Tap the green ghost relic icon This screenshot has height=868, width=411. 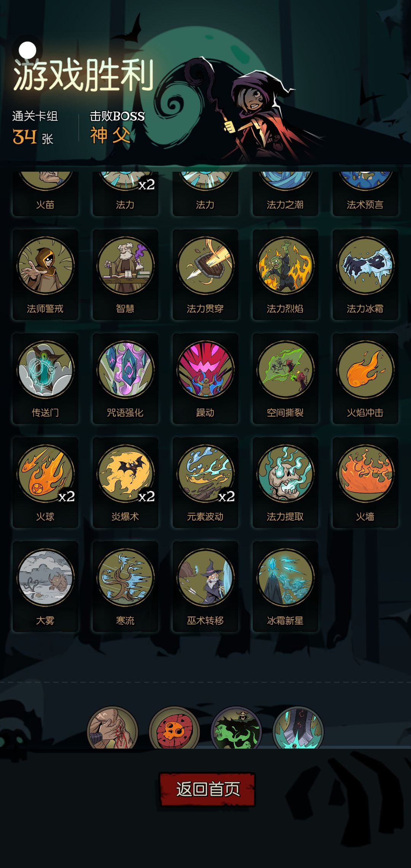point(236,728)
